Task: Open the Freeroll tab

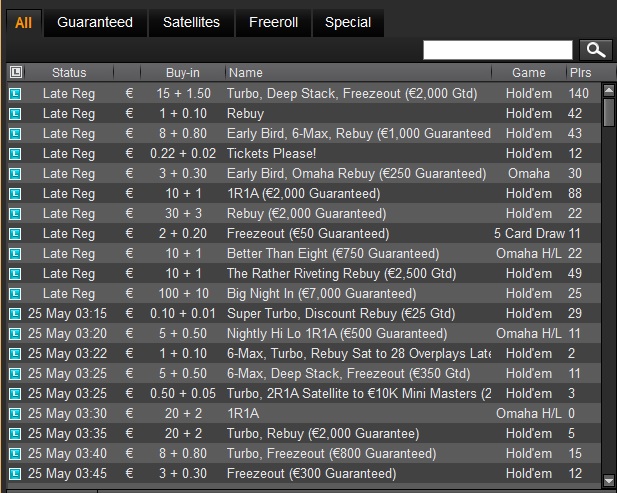Action: coord(273,23)
